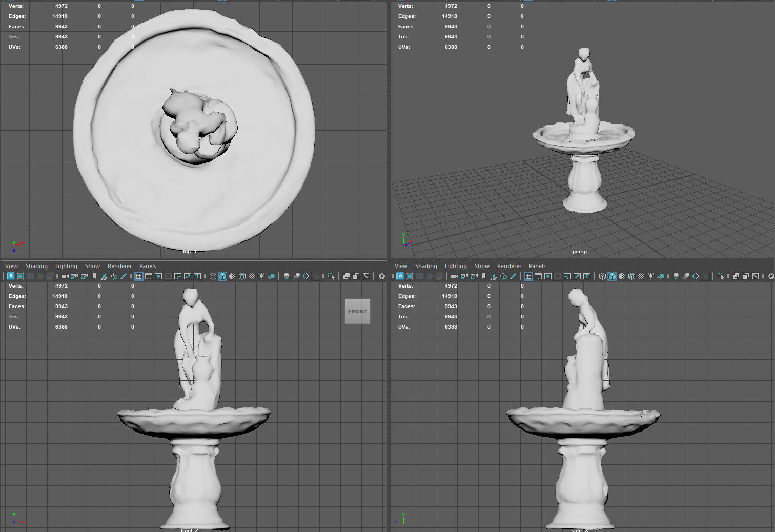Click Smooth Shade All in front panel
775x532 pixels.
pyautogui.click(x=222, y=276)
